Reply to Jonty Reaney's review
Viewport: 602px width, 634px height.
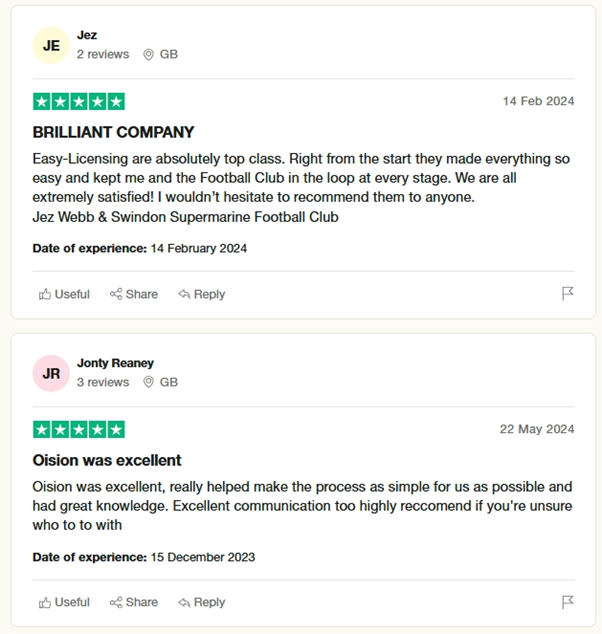coord(201,602)
